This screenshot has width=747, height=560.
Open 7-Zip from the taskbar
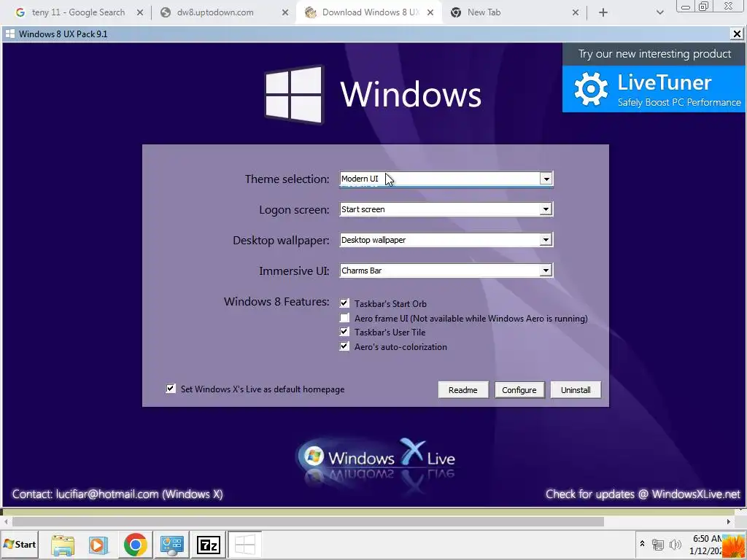click(x=208, y=545)
